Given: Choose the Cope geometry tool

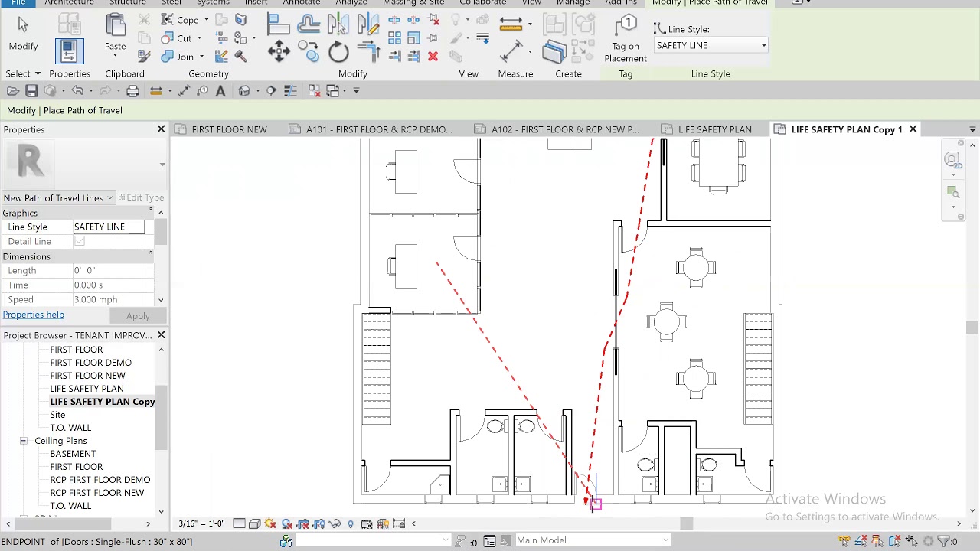Looking at the screenshot, I should point(180,20).
